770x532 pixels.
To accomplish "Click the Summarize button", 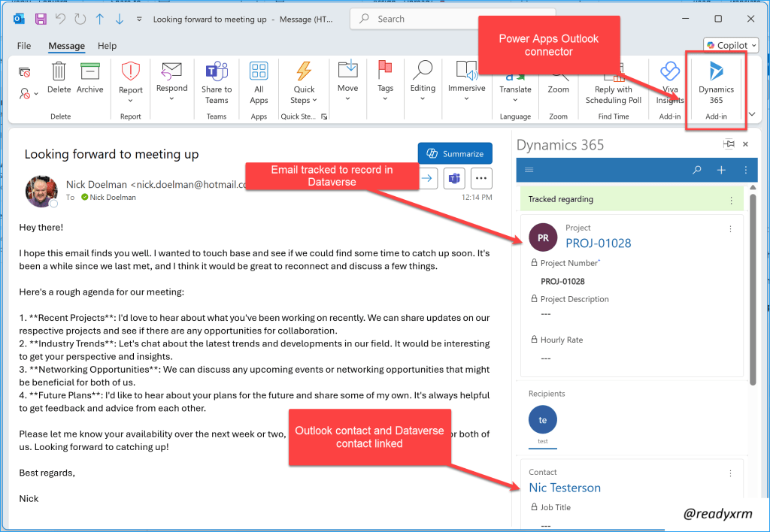I will pos(455,153).
